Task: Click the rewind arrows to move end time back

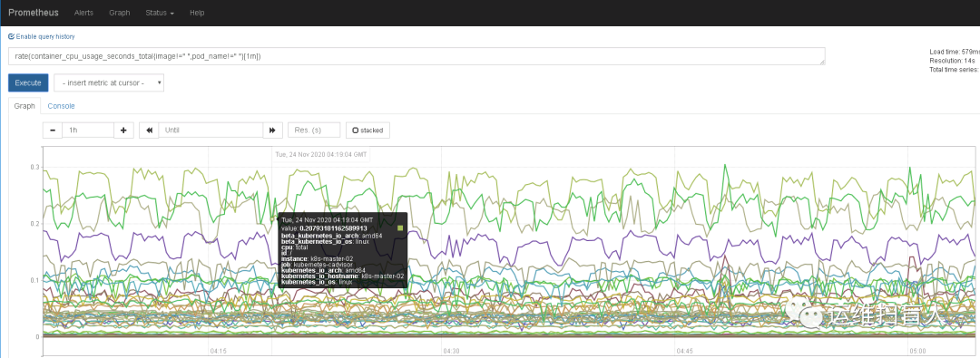Action: click(x=150, y=130)
